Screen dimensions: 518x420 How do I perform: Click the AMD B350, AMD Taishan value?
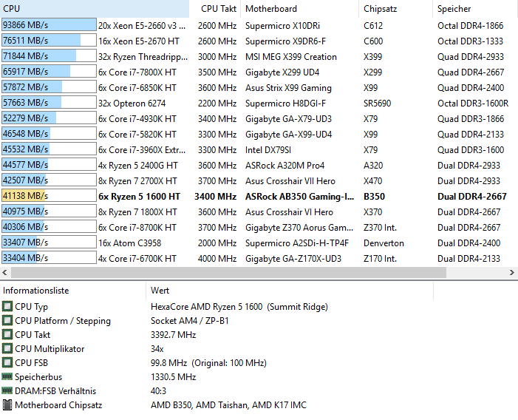click(228, 404)
